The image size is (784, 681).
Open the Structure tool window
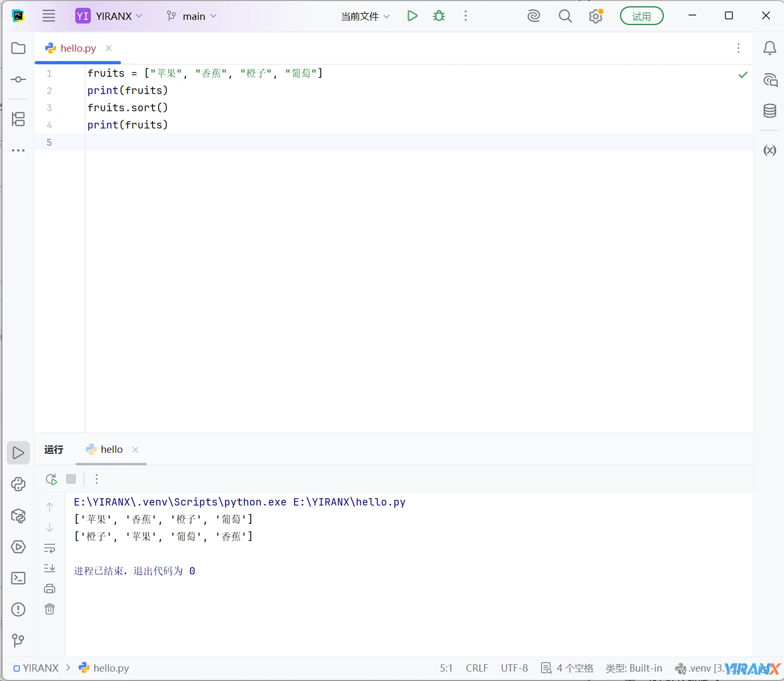(x=18, y=119)
